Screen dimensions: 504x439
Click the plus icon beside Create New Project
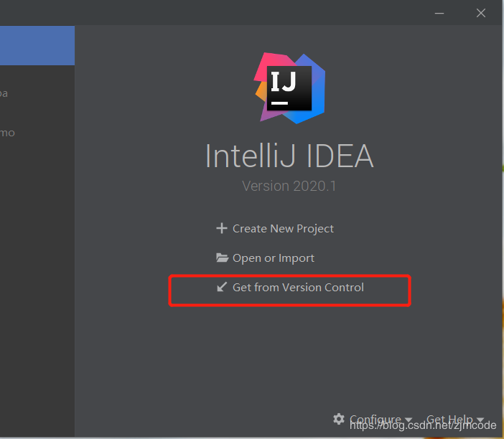coord(221,229)
